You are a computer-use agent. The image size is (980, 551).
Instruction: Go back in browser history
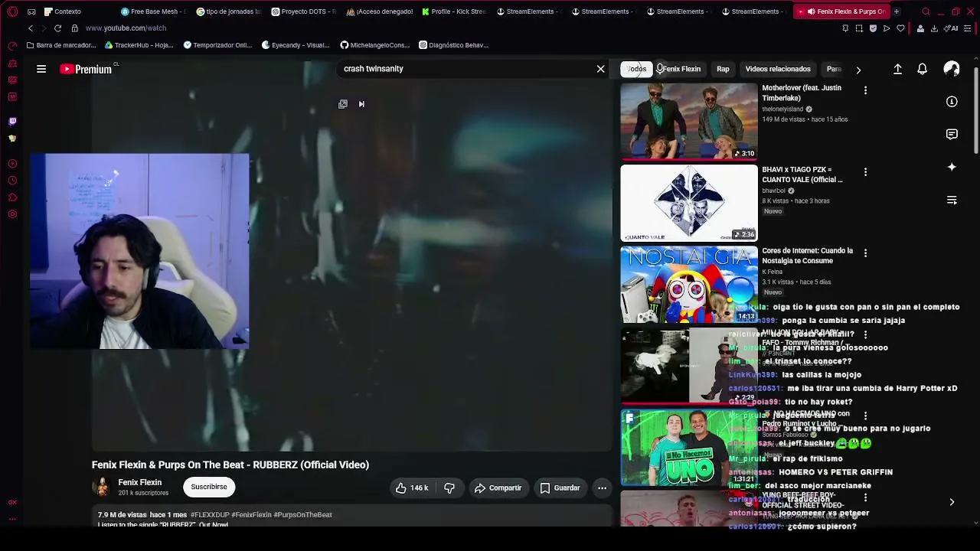[x=31, y=28]
